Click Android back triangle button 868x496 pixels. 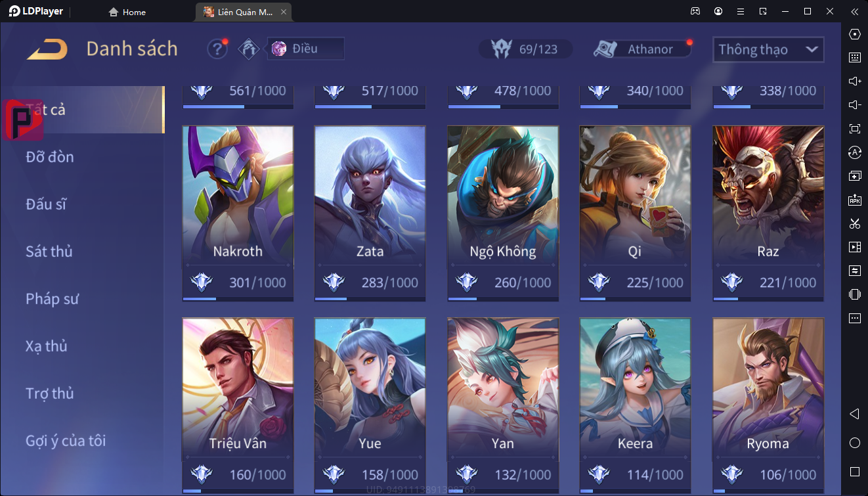pos(854,414)
